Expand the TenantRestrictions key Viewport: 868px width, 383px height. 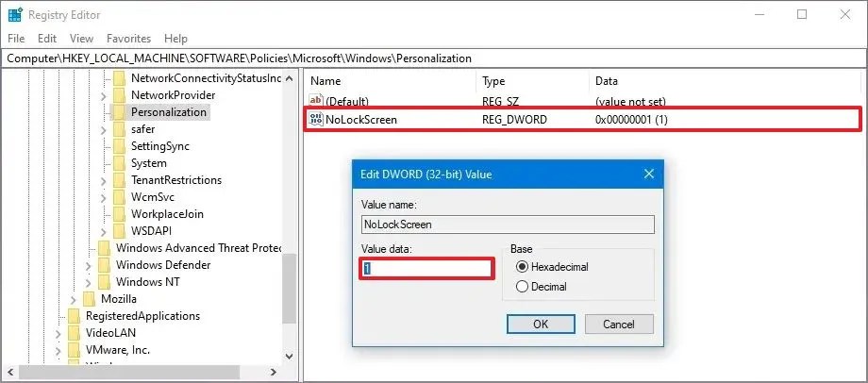click(104, 181)
